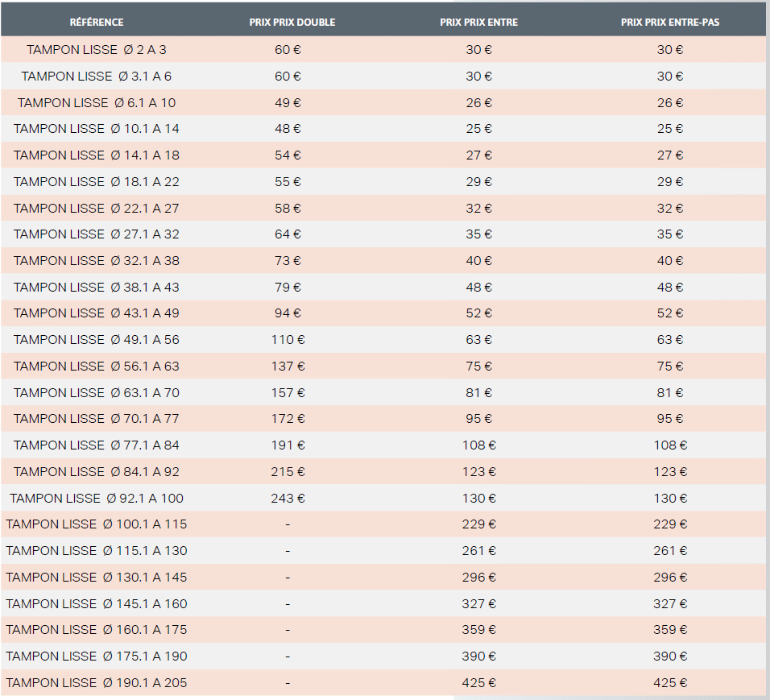Select TAMPON LISSE Ø 100.1 A 115 reference
Viewport: 770px width, 700px height.
click(x=97, y=524)
